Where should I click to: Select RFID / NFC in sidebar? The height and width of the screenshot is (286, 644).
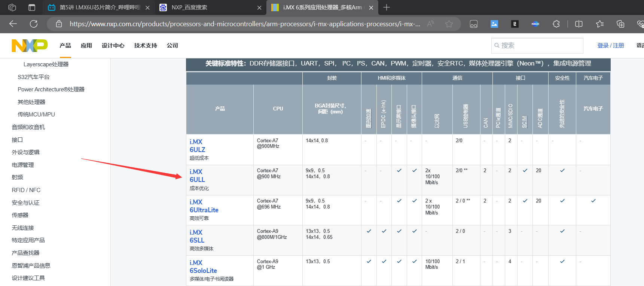pos(26,190)
